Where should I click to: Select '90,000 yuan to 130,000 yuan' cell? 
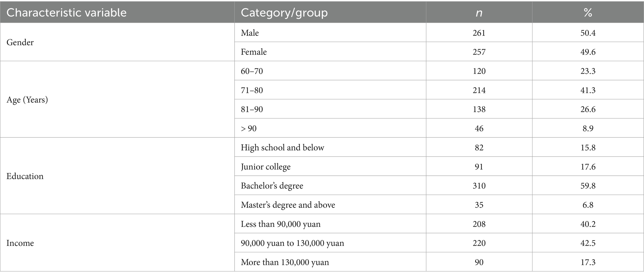click(x=292, y=243)
